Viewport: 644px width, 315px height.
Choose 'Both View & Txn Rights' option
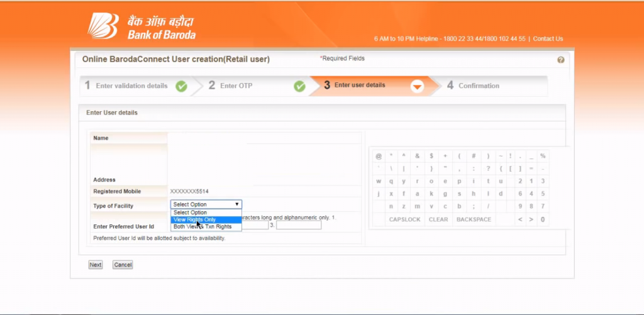point(206,227)
